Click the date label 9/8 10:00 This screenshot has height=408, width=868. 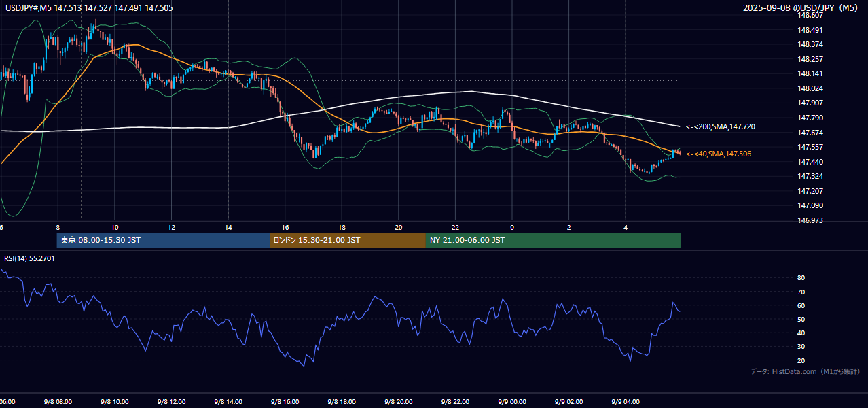click(114, 402)
